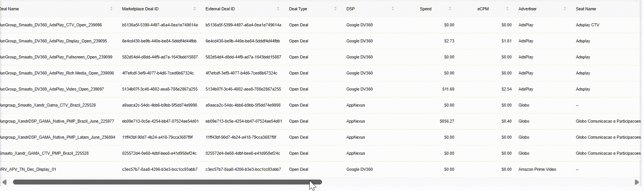
Task: Select deal name Native_PMP_Brazil_June_225977
Action: (x=57, y=121)
